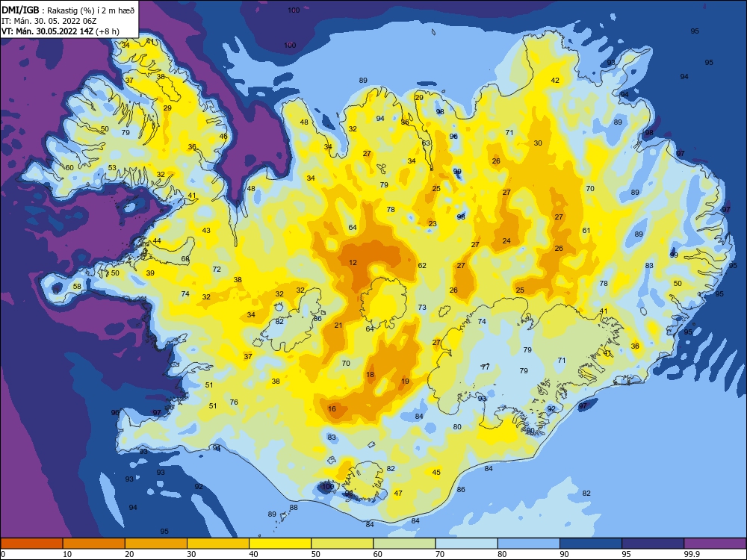
Task: Click the 'IT: Mán. 30. 05. 2022 06Z' line
Action: coord(49,21)
